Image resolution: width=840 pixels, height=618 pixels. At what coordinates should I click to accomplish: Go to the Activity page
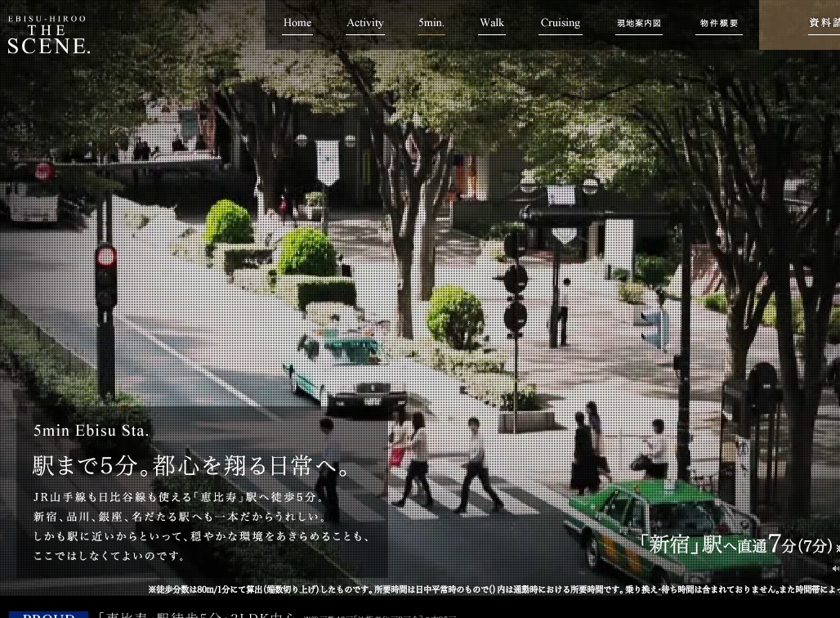pyautogui.click(x=364, y=23)
